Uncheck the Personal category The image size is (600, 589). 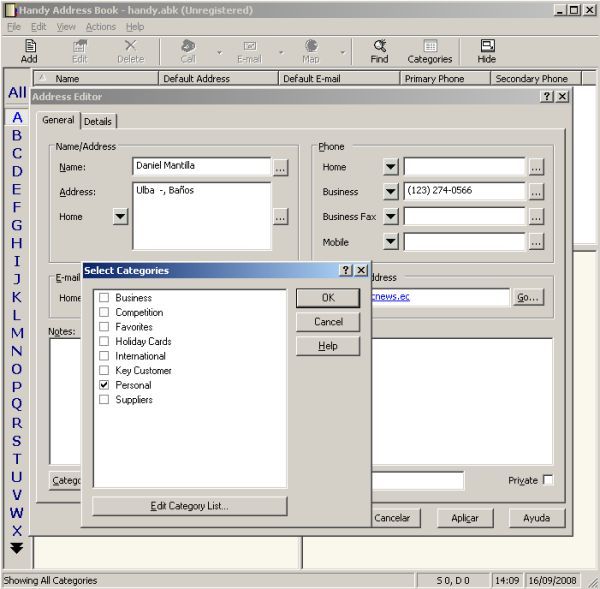(x=104, y=385)
